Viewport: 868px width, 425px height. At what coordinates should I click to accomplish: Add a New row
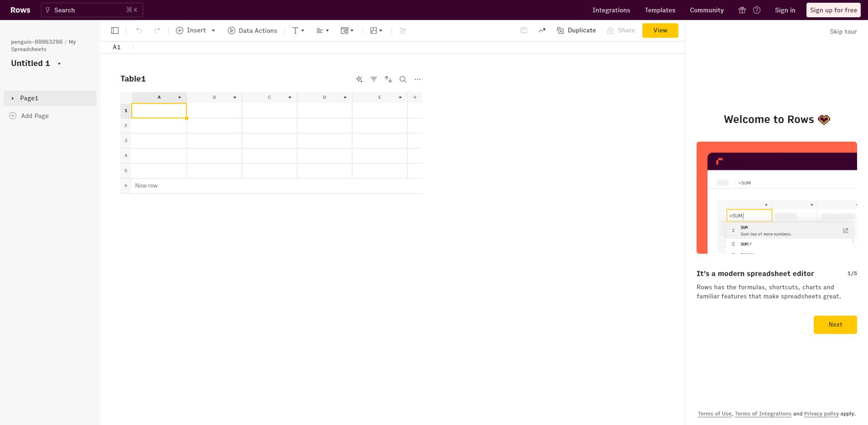coord(271,186)
